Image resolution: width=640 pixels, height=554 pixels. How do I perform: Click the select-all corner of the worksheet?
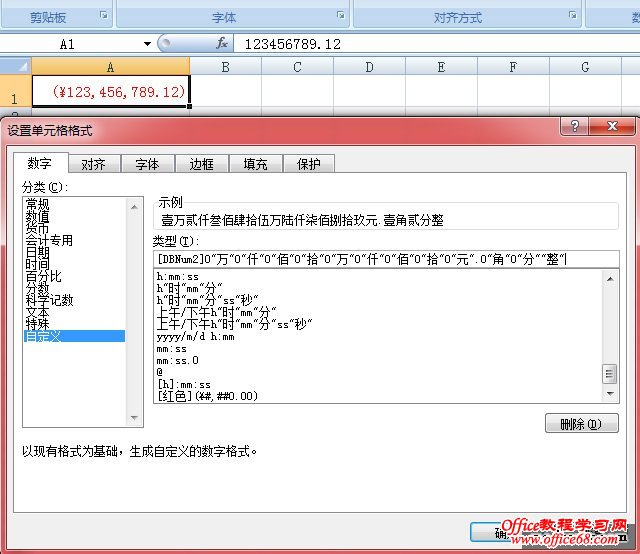pos(15,67)
